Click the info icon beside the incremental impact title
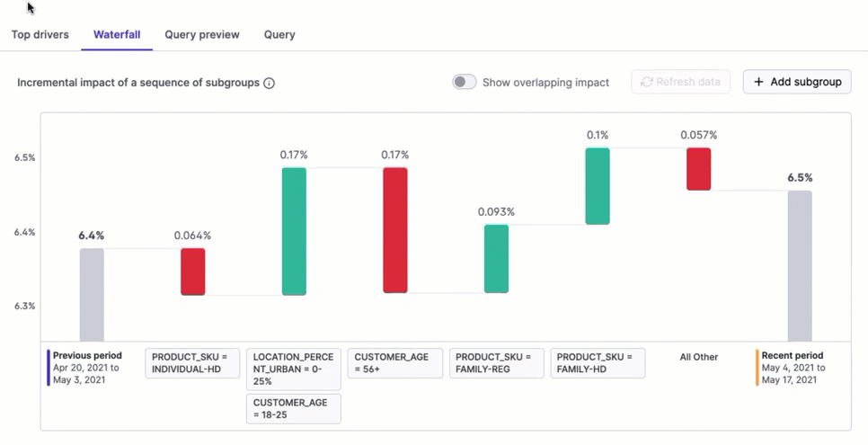This screenshot has height=445, width=868. tap(269, 83)
